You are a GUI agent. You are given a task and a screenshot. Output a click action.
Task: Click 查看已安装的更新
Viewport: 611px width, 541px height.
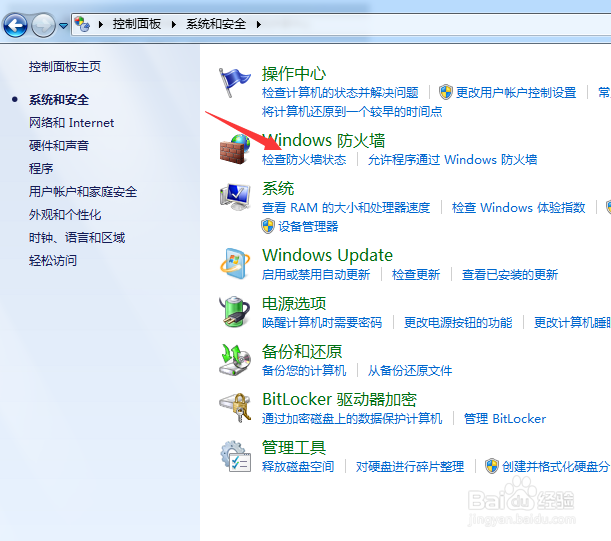510,275
